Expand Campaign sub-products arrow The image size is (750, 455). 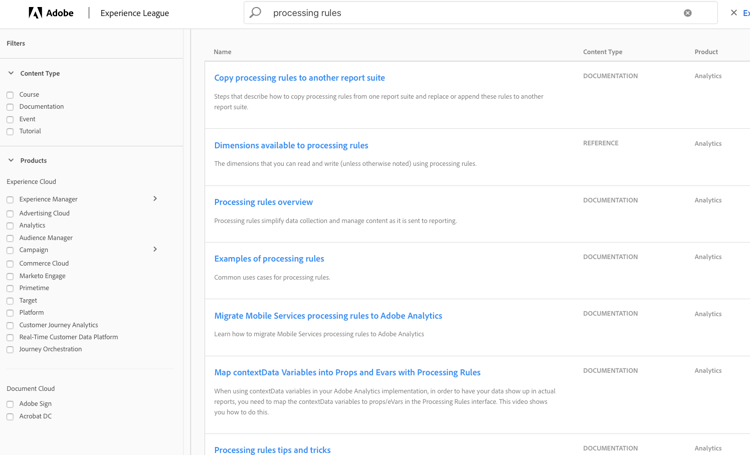click(155, 249)
